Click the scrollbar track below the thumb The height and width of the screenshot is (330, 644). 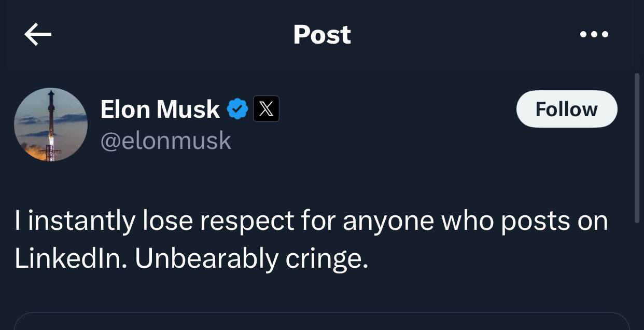[x=637, y=275]
